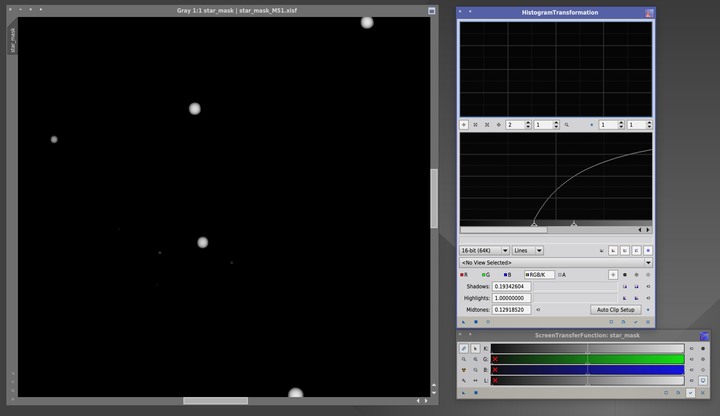This screenshot has width=720, height=416.
Task: Click the blue B channel stretch slider
Action: pos(587,370)
